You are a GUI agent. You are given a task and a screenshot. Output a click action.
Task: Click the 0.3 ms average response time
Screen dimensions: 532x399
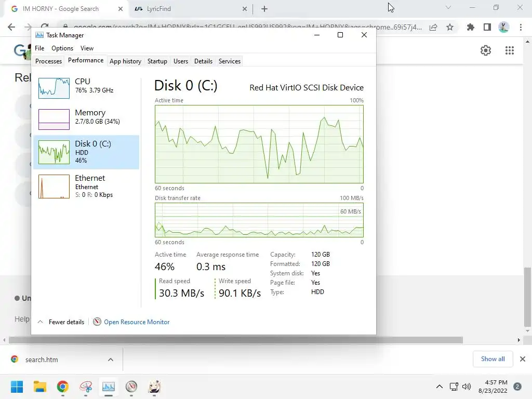click(211, 267)
